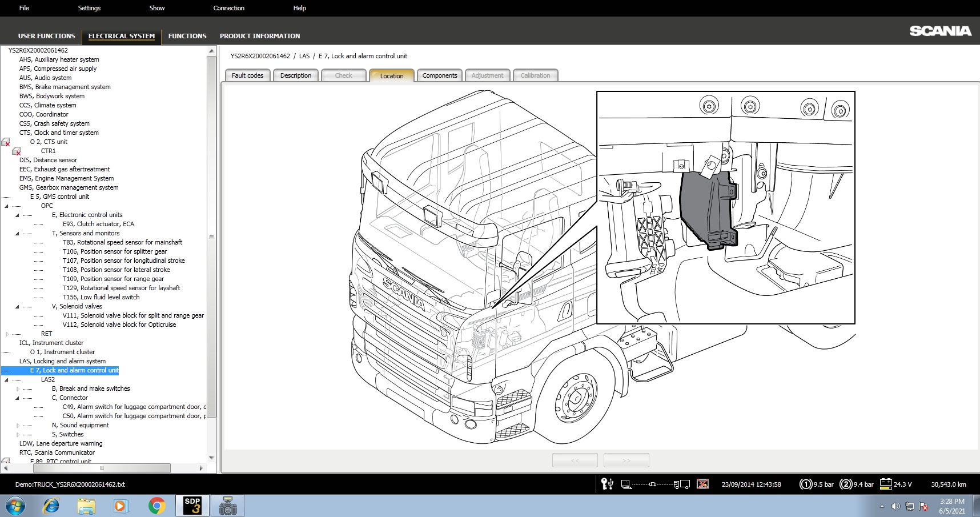Click the pressure gauge 1 icon showing 9.5 bar

point(805,484)
